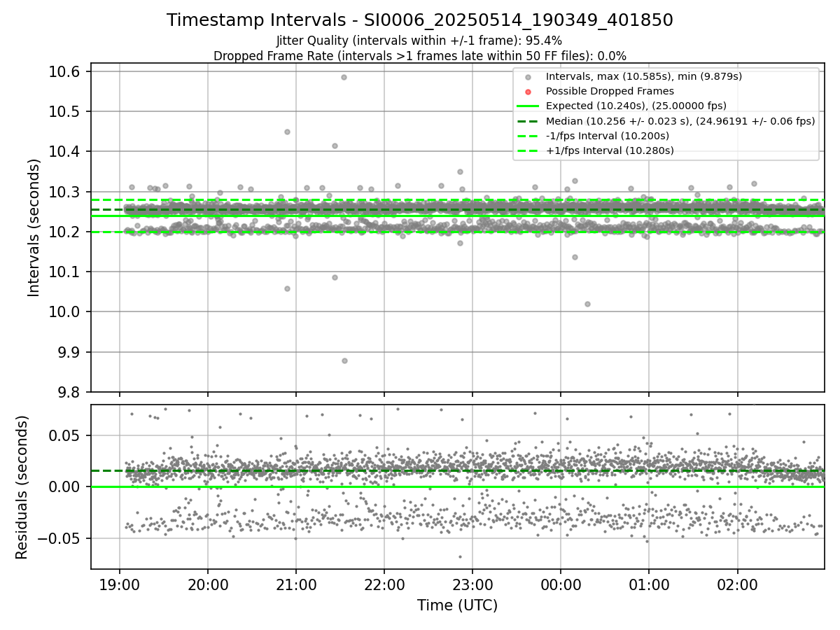
Task: Click the 00:00 time tick label
Action: [x=561, y=584]
